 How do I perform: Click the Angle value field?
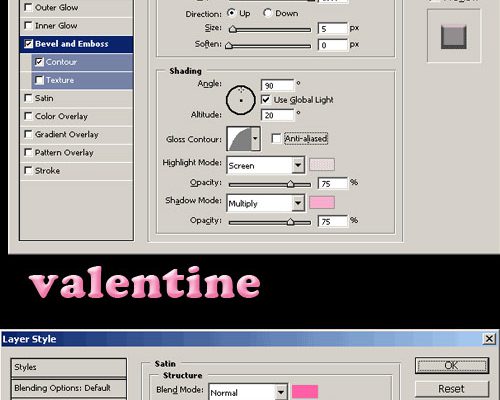277,85
